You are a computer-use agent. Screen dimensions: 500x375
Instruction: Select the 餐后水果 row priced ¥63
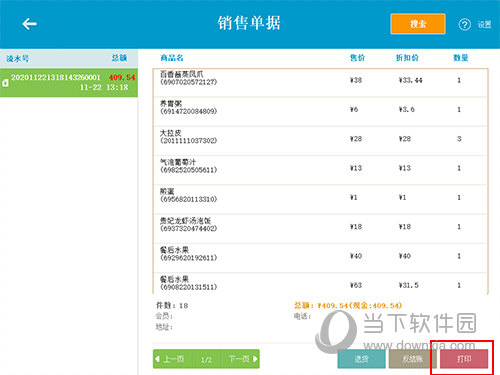(x=320, y=284)
